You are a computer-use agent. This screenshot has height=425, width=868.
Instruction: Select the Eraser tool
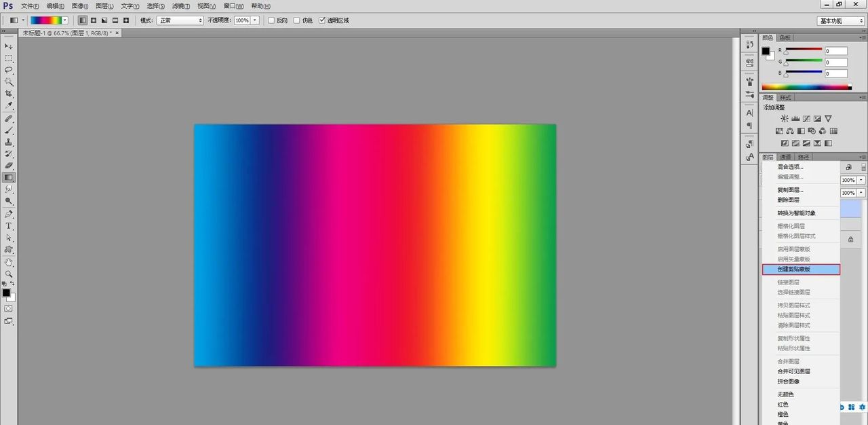click(9, 165)
